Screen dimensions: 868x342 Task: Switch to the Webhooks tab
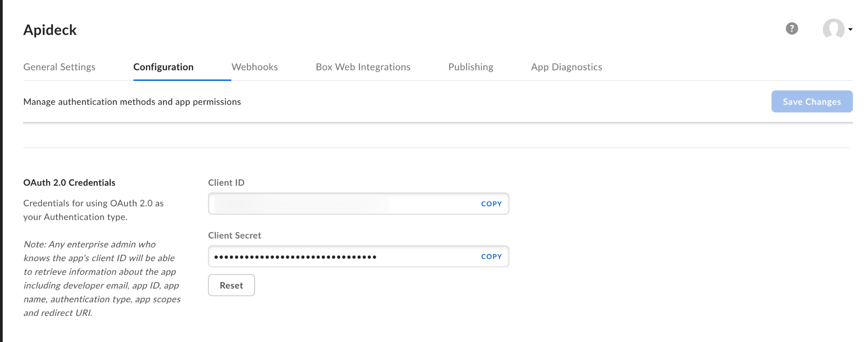(x=255, y=67)
